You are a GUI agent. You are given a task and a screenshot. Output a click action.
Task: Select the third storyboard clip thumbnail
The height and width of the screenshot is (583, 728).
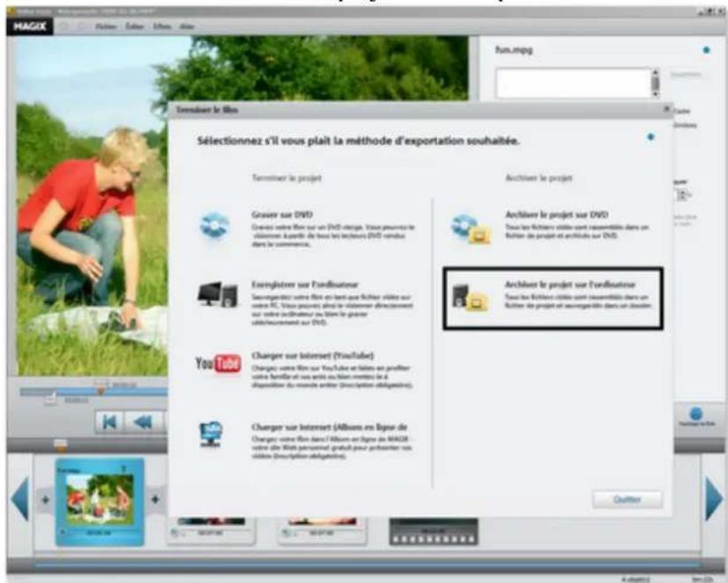[323, 529]
